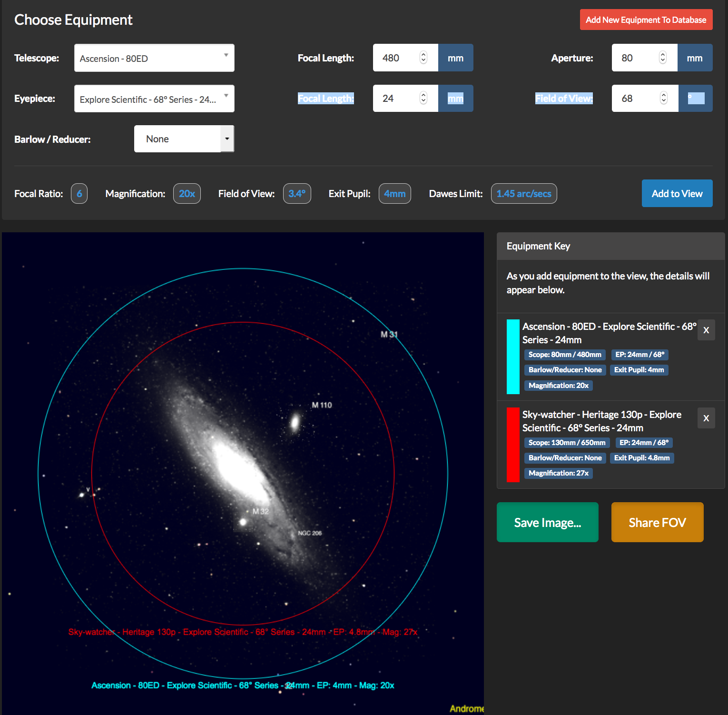
Task: Click Add New Equipment To Database button
Action: click(646, 20)
